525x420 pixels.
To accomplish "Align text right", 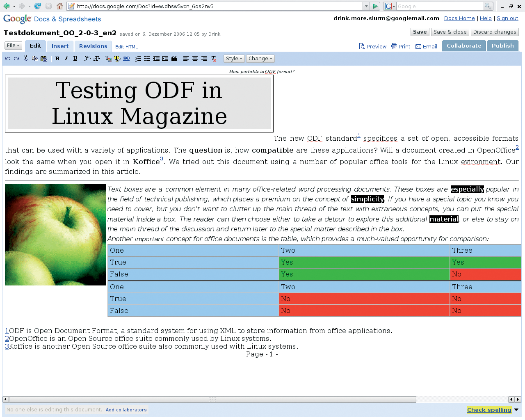I will coord(204,59).
